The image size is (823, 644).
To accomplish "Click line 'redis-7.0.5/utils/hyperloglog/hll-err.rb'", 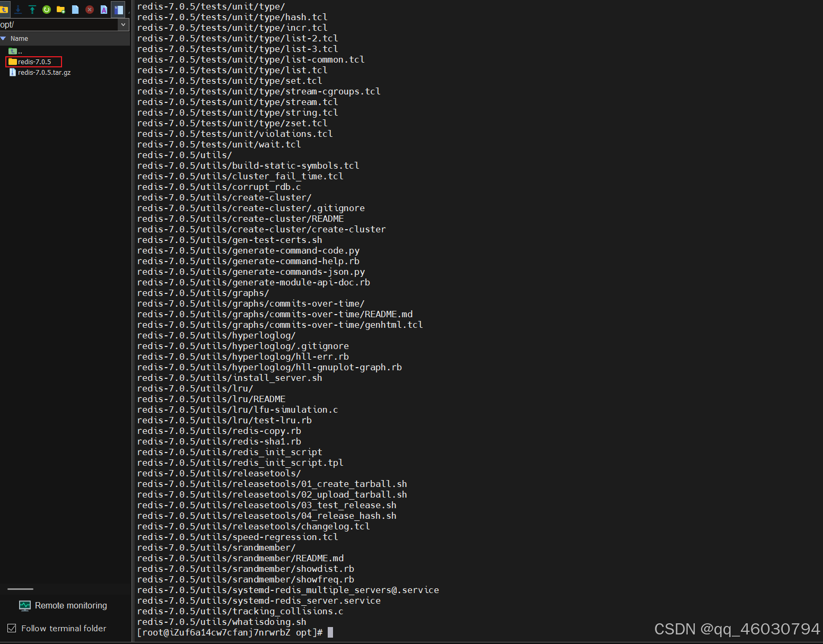I will [x=243, y=356].
